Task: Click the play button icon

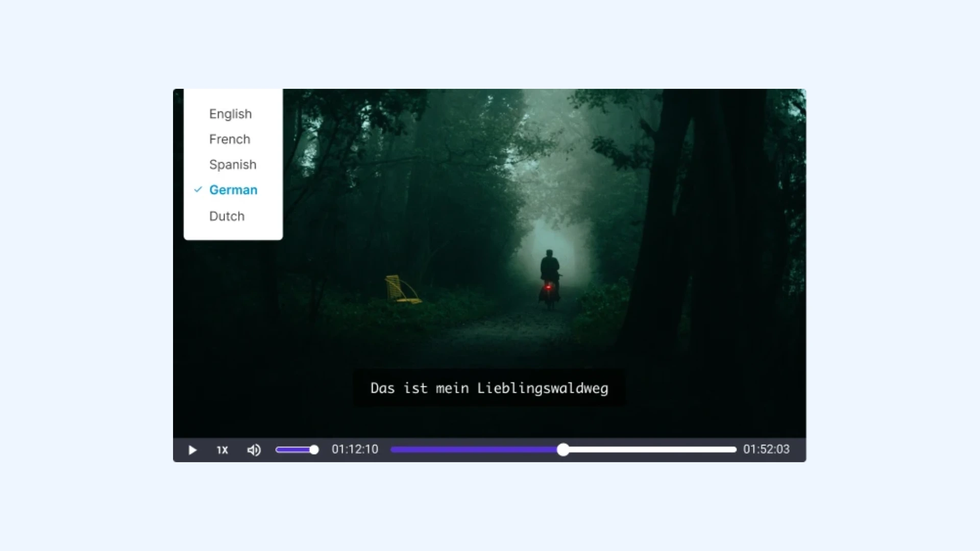Action: [x=192, y=450]
